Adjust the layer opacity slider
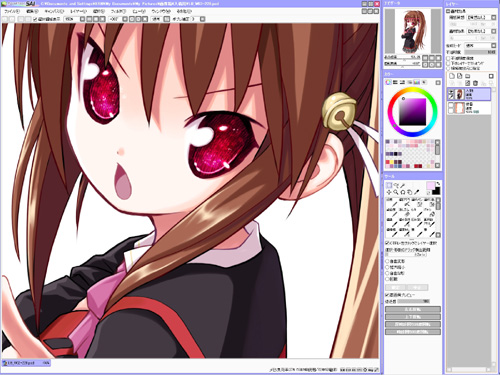Screen dimensions: 500x375 [x=480, y=52]
